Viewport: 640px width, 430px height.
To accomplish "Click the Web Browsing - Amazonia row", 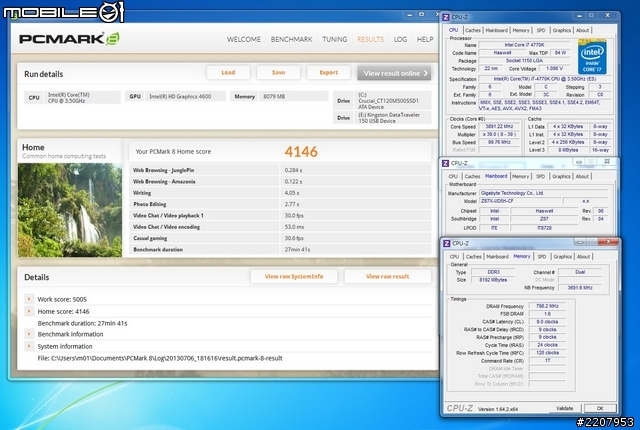I will [x=280, y=182].
